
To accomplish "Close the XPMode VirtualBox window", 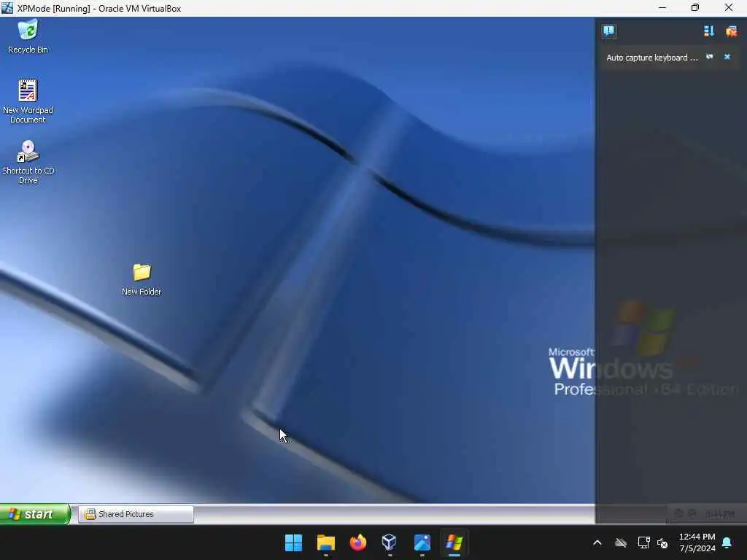I will point(729,8).
